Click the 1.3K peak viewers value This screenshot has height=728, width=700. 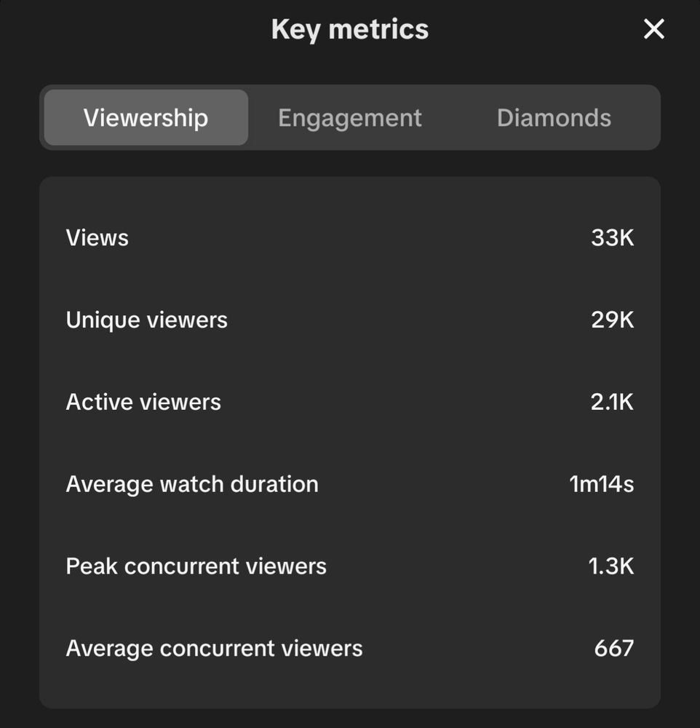[610, 566]
